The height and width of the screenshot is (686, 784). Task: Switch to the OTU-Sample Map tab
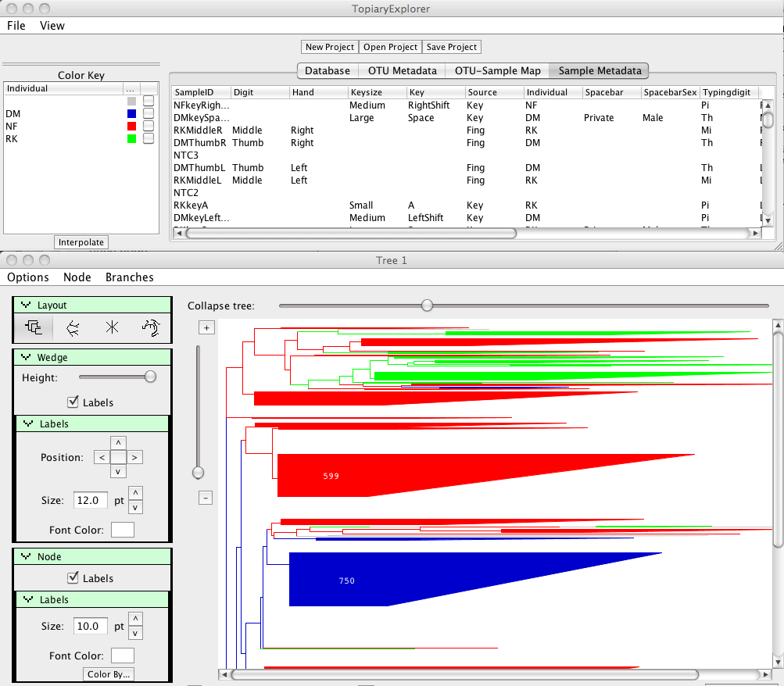point(497,70)
